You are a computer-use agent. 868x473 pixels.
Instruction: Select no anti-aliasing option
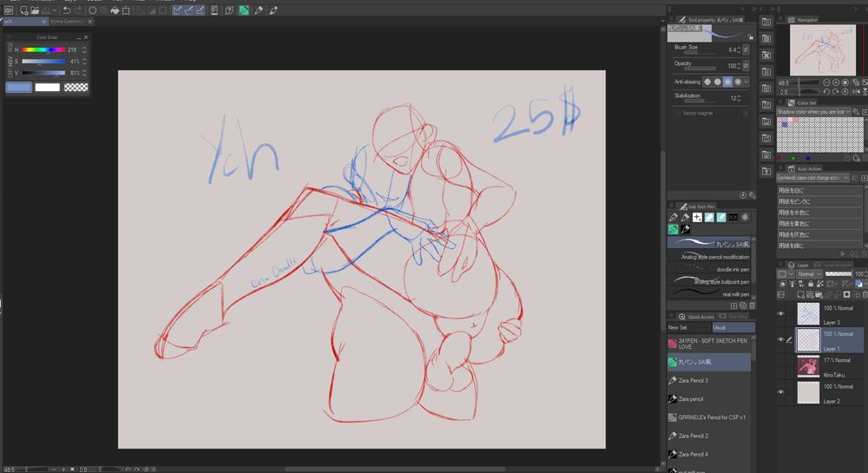pos(707,82)
